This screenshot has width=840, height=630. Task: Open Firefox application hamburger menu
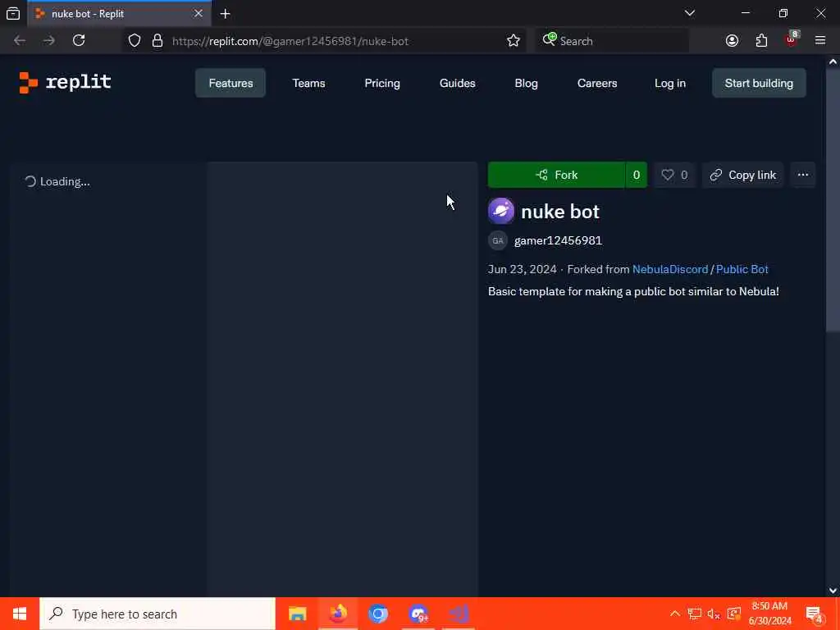(x=820, y=41)
